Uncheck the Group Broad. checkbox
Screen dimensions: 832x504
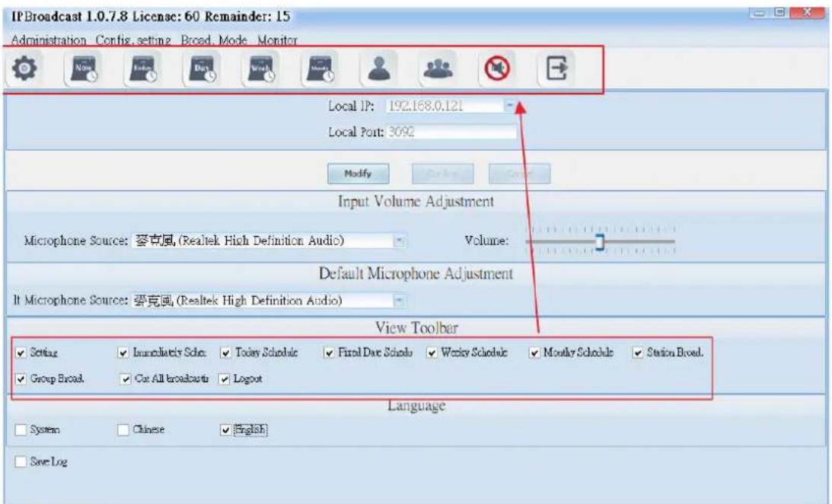[x=21, y=379]
